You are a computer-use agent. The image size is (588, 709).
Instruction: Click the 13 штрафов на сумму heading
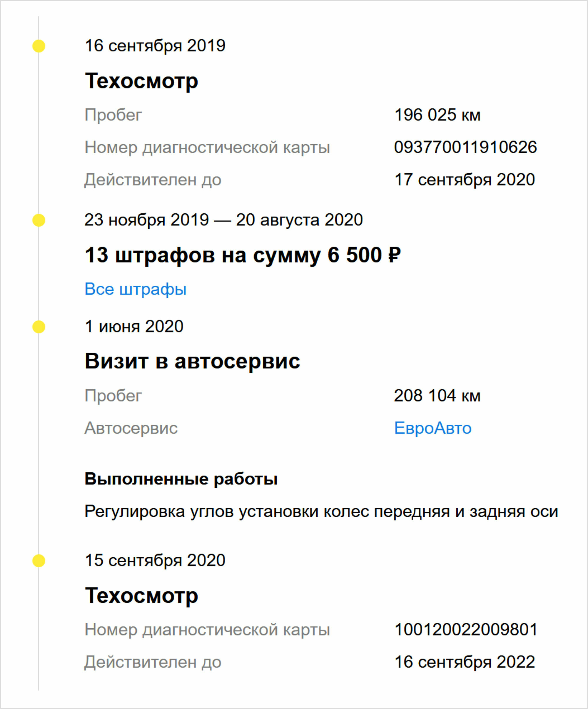pos(243,255)
